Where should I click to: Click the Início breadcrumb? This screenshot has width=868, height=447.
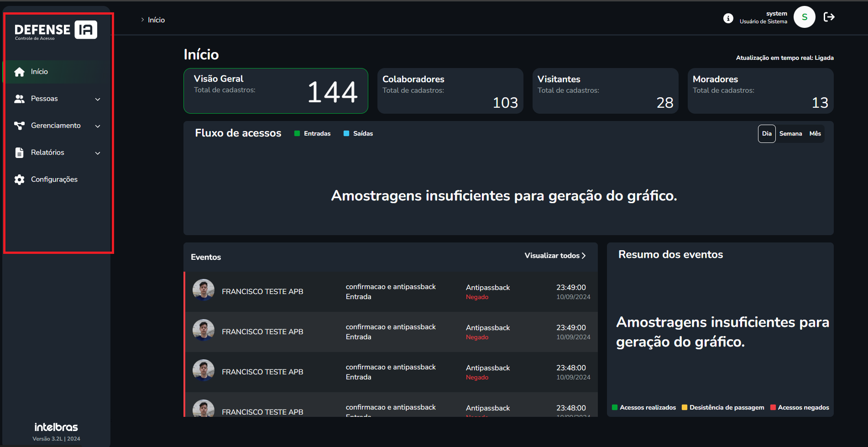point(156,20)
